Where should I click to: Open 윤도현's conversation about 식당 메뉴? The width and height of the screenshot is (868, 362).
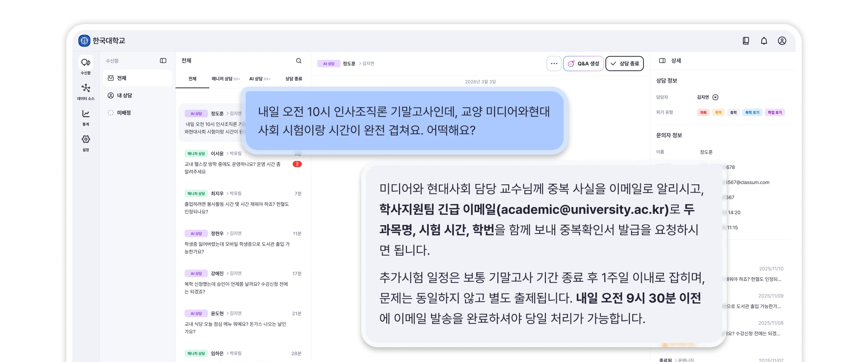pos(243,323)
